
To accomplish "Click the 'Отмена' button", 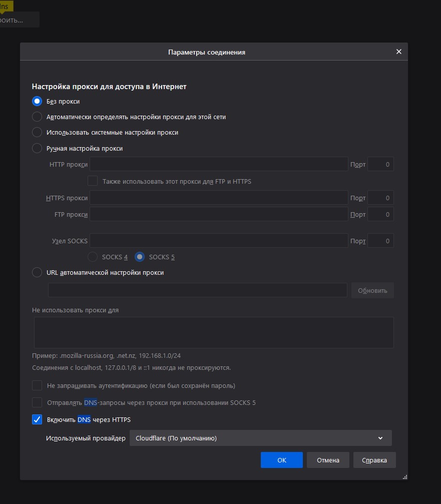I will coord(328,460).
